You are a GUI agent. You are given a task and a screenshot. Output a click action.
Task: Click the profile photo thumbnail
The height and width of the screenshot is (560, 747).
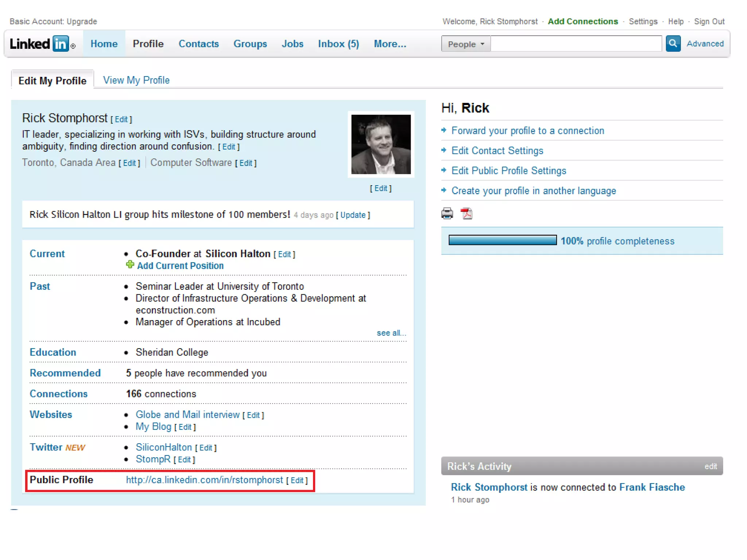click(380, 144)
